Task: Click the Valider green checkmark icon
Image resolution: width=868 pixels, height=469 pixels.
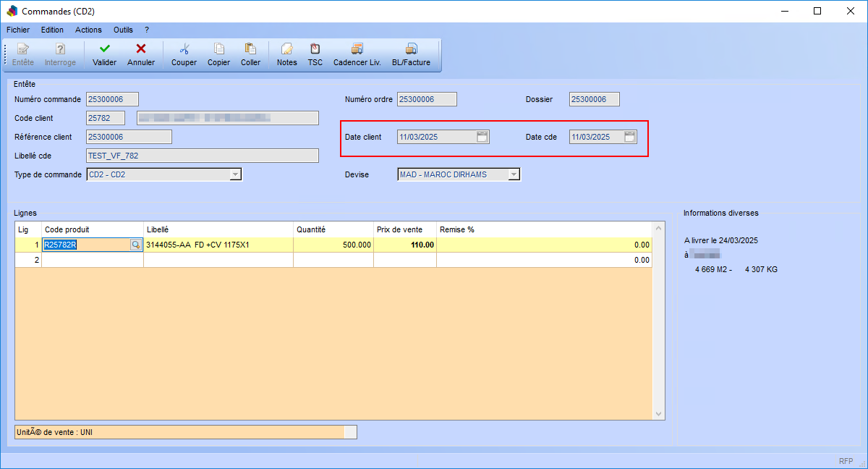Action: [105, 49]
